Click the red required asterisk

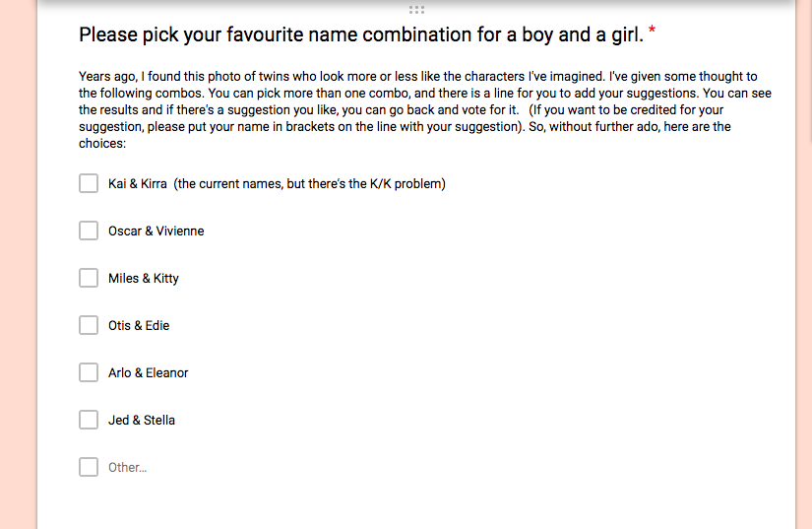[652, 34]
